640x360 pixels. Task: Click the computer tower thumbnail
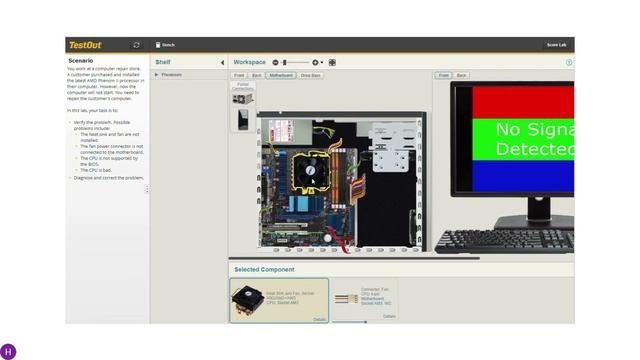pyautogui.click(x=243, y=120)
